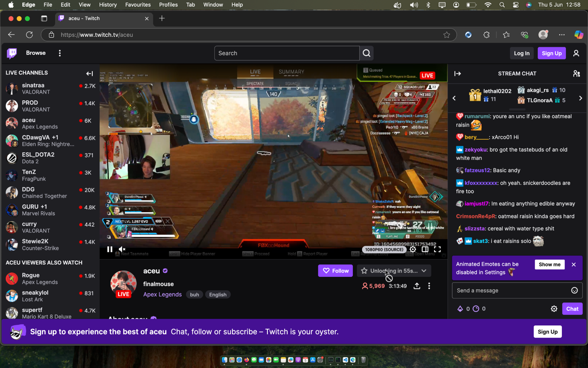Click the search magnifier button
The width and height of the screenshot is (588, 368).
click(367, 53)
